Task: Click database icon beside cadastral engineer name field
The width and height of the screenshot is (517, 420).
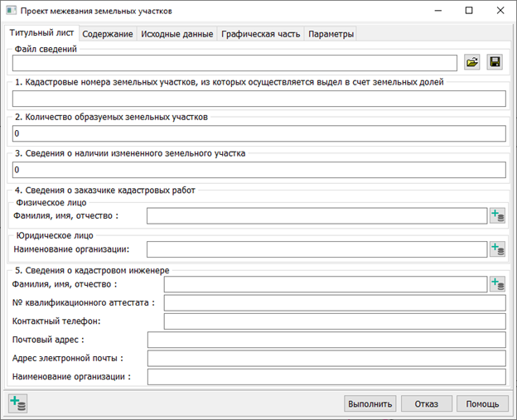Action: (497, 284)
